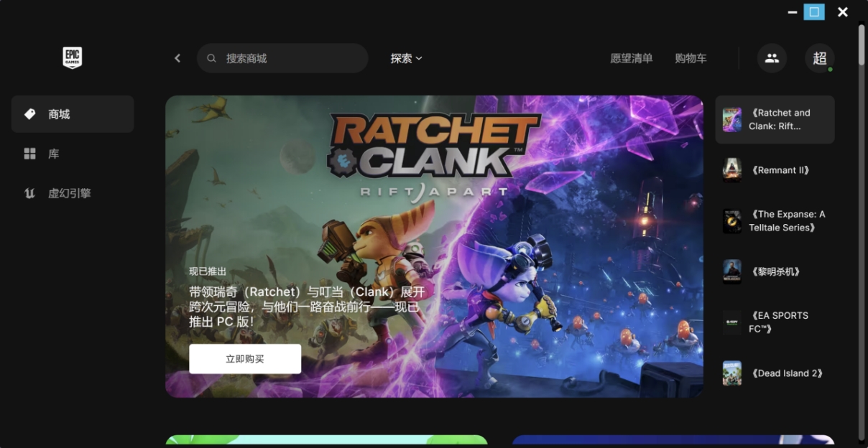The image size is (868, 448).
Task: Close the Epic Games launcher window
Action: pyautogui.click(x=843, y=12)
